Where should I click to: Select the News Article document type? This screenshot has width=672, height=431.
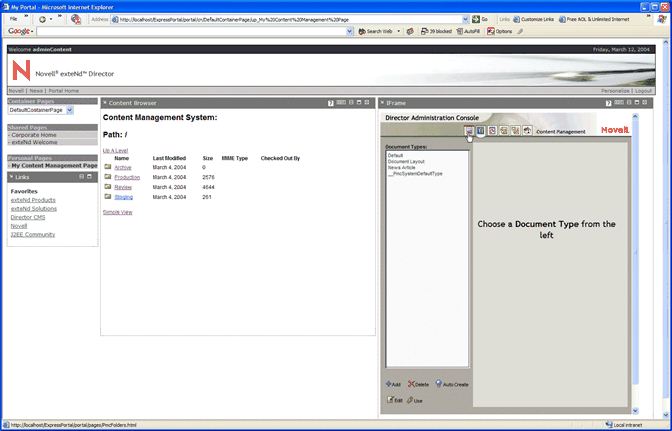coord(402,168)
